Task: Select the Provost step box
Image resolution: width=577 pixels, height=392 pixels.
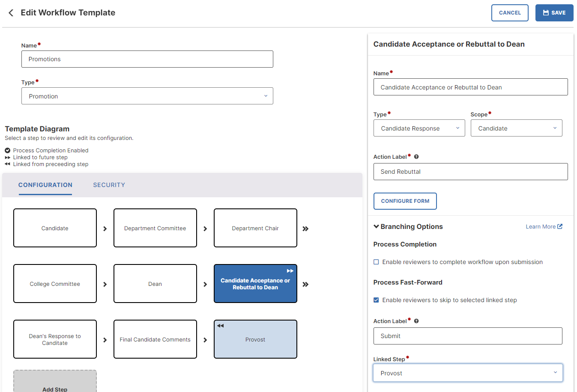Action: (255, 339)
